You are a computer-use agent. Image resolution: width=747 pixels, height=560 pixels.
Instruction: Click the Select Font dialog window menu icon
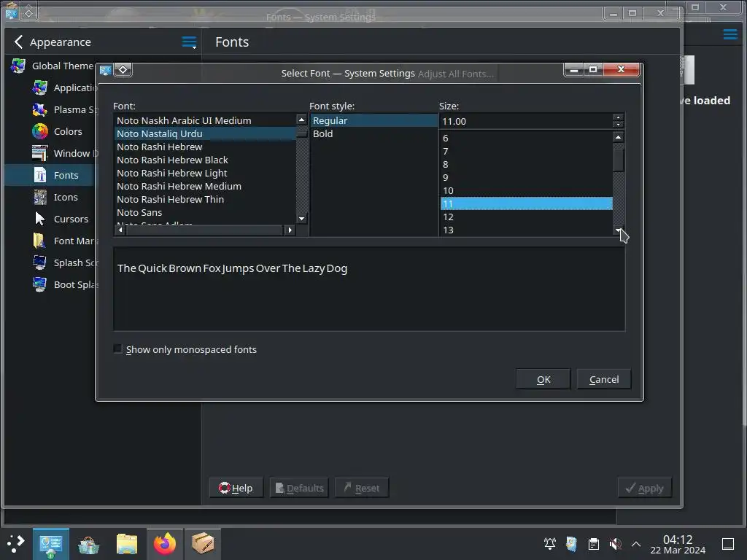(x=106, y=71)
